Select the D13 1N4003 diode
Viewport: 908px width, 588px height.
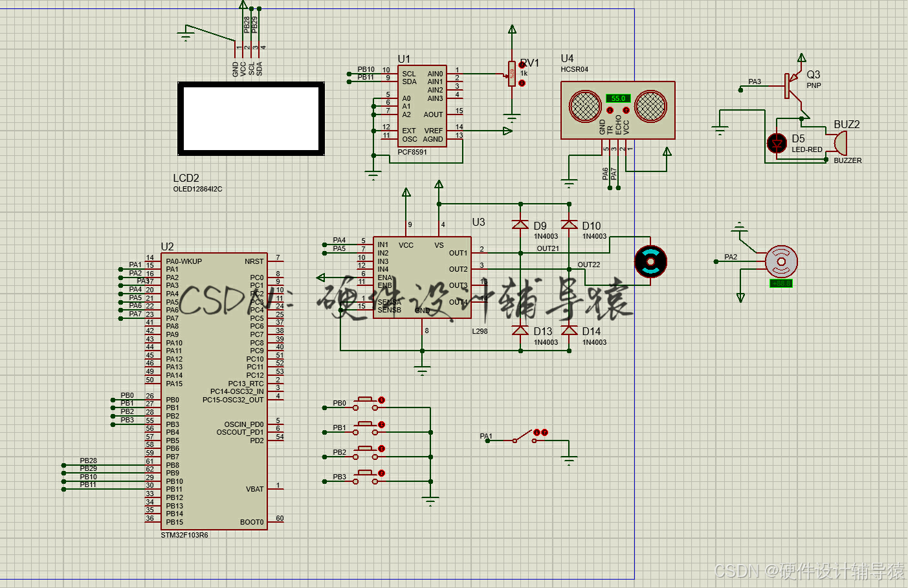(x=520, y=330)
